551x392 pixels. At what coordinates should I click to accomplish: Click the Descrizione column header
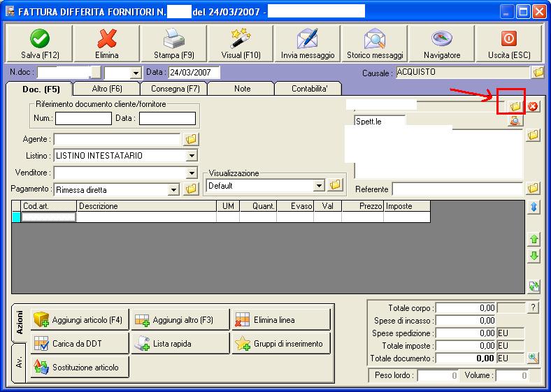coord(146,206)
